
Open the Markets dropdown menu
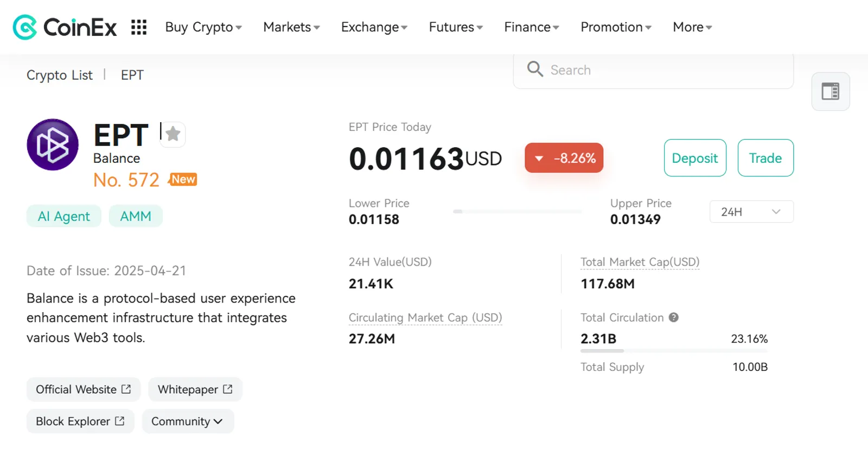pyautogui.click(x=291, y=27)
